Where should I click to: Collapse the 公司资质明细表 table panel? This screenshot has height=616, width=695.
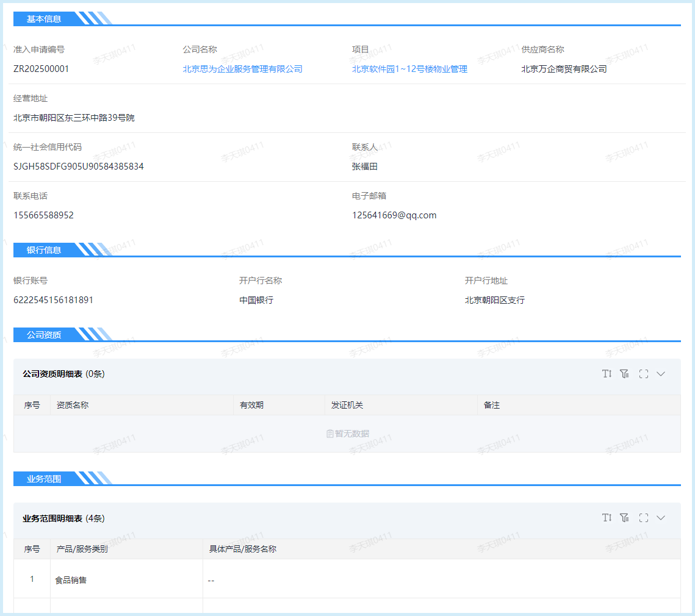(x=661, y=373)
